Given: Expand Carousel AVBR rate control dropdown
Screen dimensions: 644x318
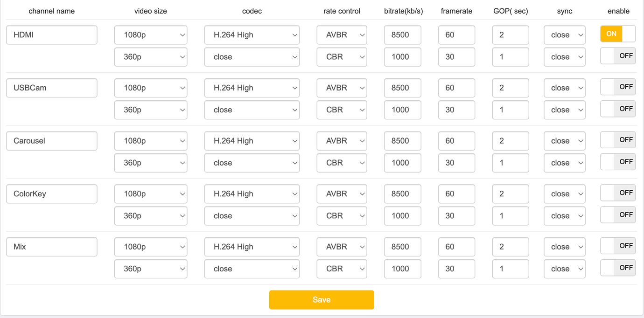Looking at the screenshot, I should click(x=342, y=141).
